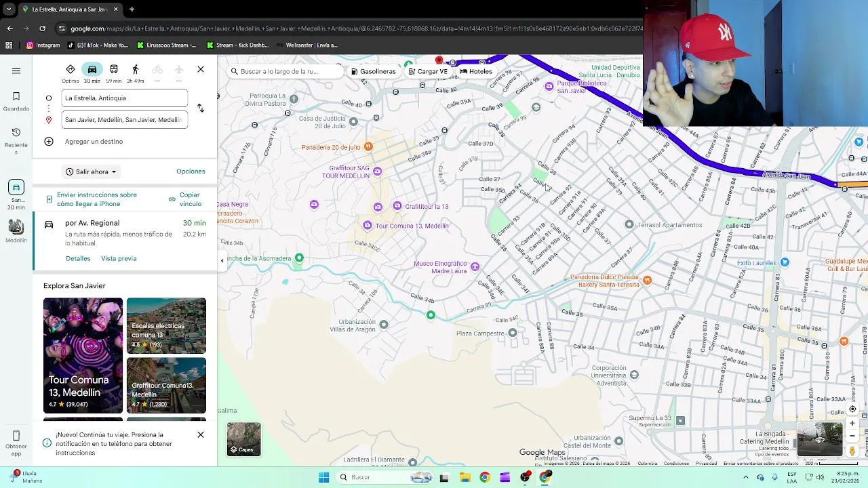The width and height of the screenshot is (868, 488).
Task: Click the Buscar a lo largo de la ruta field
Action: coord(285,71)
